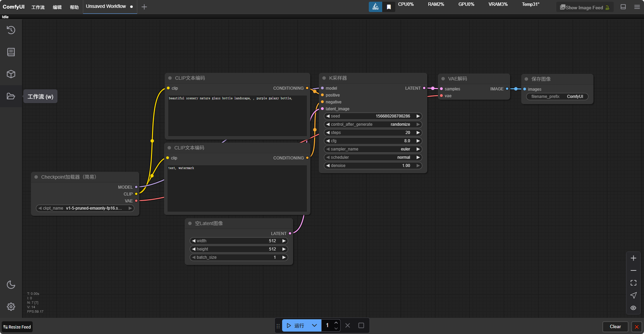Open the model library cube icon

11,74
